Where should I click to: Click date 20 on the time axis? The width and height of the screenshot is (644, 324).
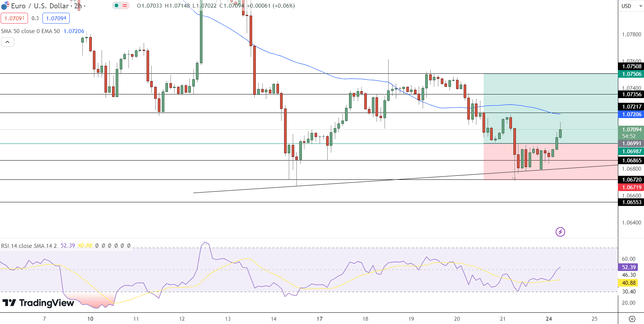(x=457, y=319)
